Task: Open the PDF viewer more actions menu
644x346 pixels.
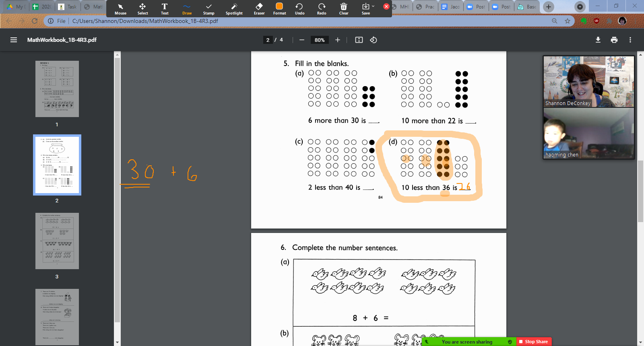Action: [630, 40]
